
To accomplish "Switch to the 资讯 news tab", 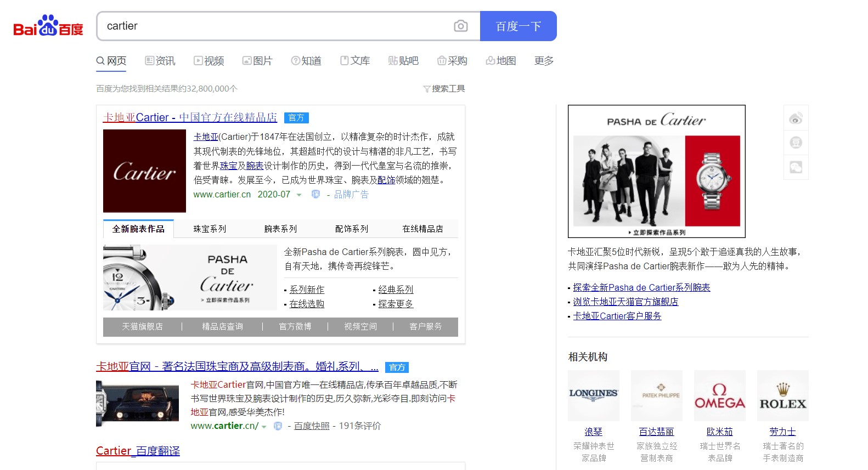I will (160, 61).
